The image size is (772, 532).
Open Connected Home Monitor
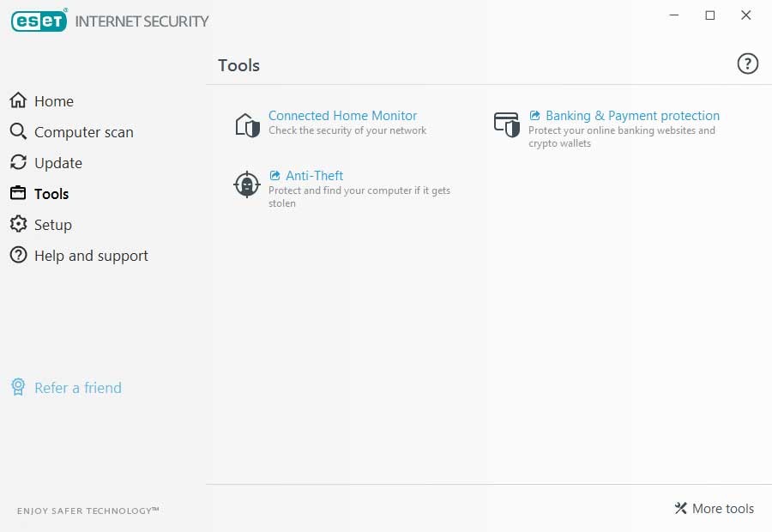click(342, 115)
